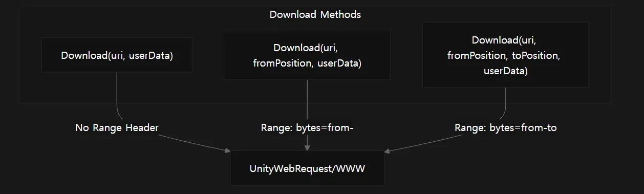Screen dimensions: 644x194
Task: Click the Download(uri, fromPosition, userData) node
Action: [307, 55]
